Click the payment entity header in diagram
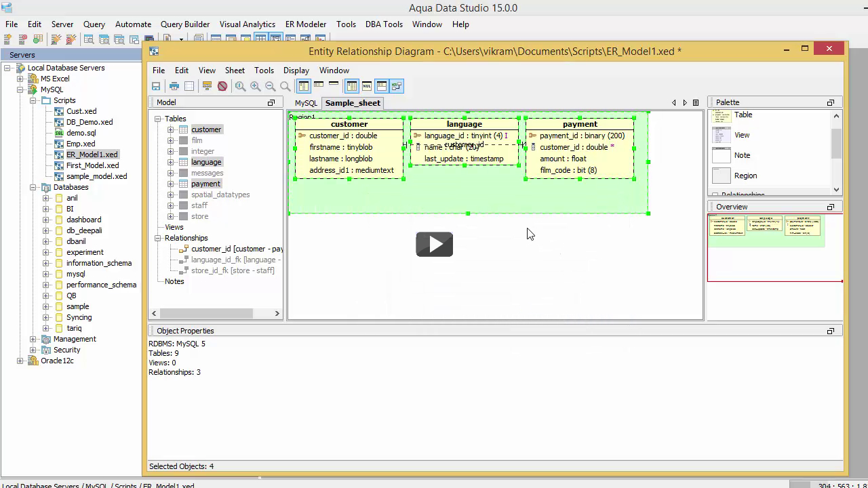 [580, 124]
